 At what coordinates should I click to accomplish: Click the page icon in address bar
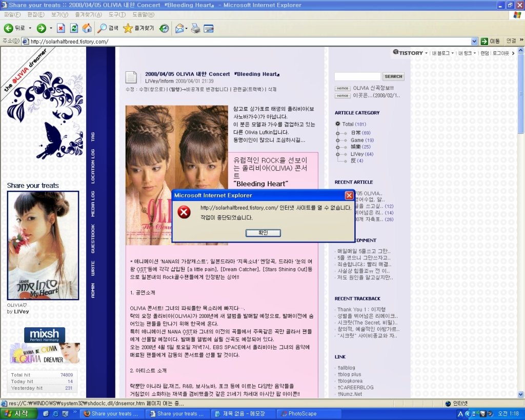tap(25, 42)
